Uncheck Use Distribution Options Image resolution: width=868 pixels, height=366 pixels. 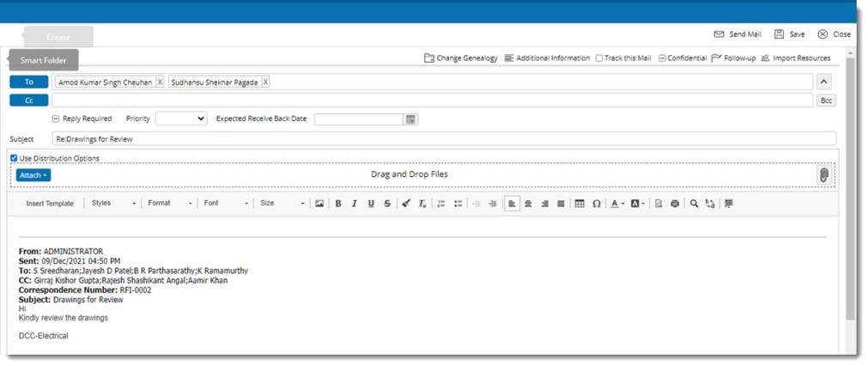[14, 158]
